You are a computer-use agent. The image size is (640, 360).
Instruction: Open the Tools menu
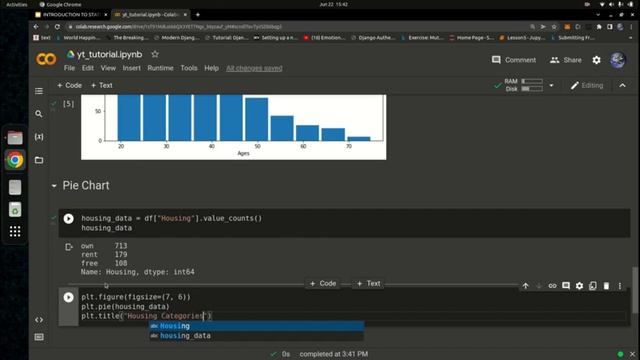pos(189,68)
